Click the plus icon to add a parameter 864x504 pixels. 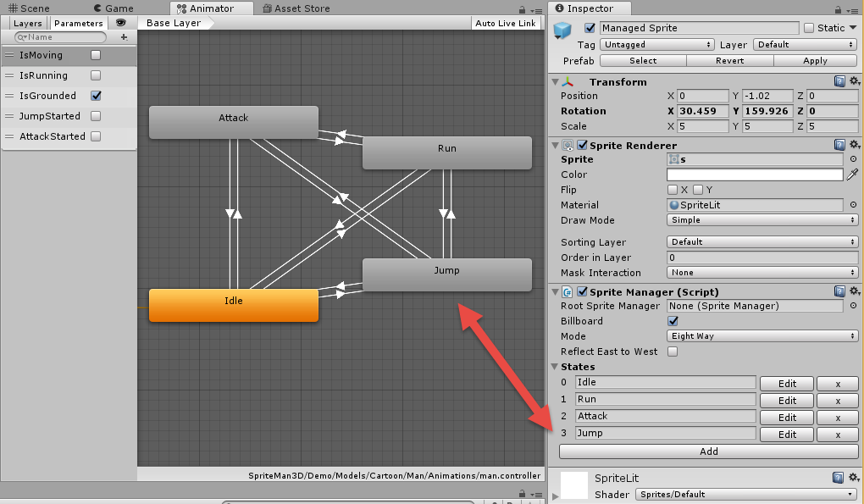(124, 37)
